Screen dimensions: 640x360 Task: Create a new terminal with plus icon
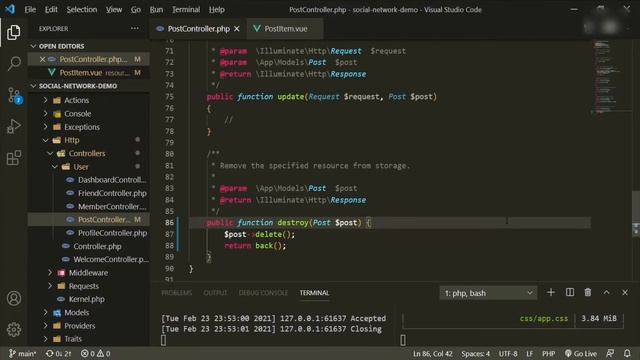point(551,292)
